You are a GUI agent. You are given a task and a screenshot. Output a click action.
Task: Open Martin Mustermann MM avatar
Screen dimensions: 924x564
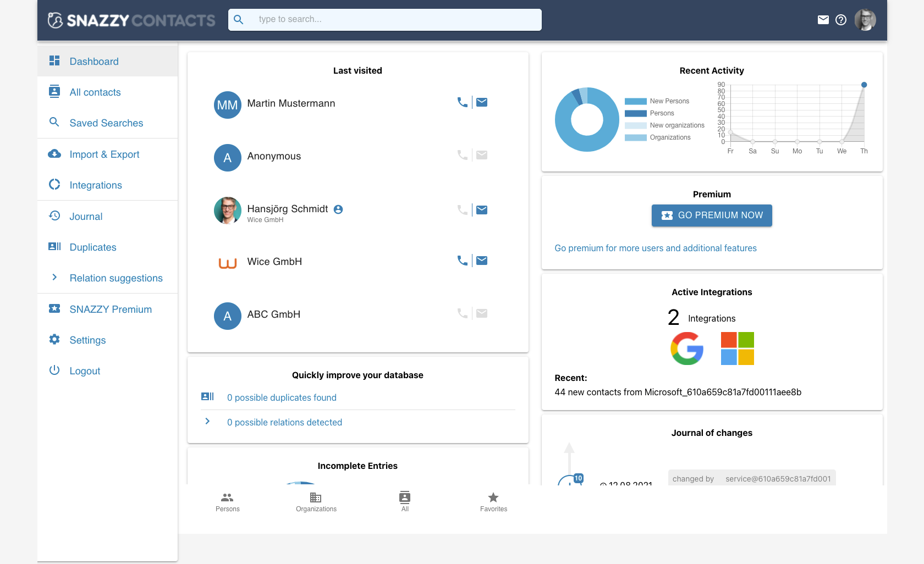click(x=228, y=105)
